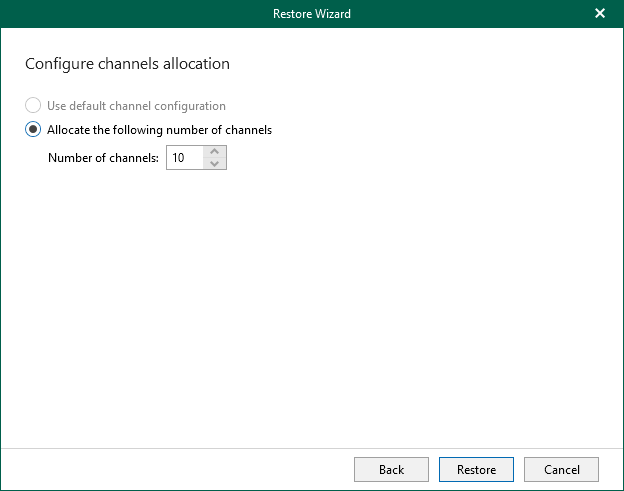The width and height of the screenshot is (624, 491).
Task: Select the Use default channel configuration radio button
Action: click(x=34, y=106)
